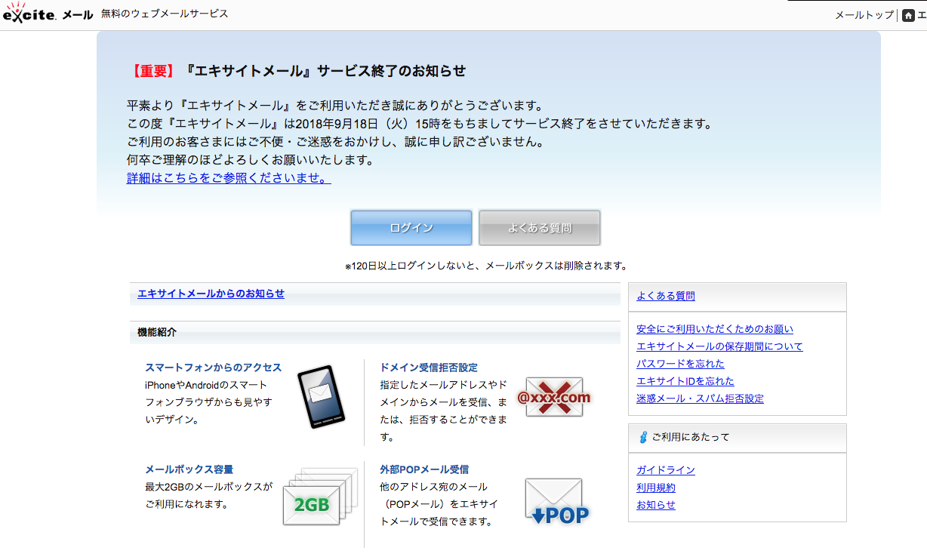The height and width of the screenshot is (560, 927).
Task: Click the smartphone access icon
Action: click(x=321, y=397)
